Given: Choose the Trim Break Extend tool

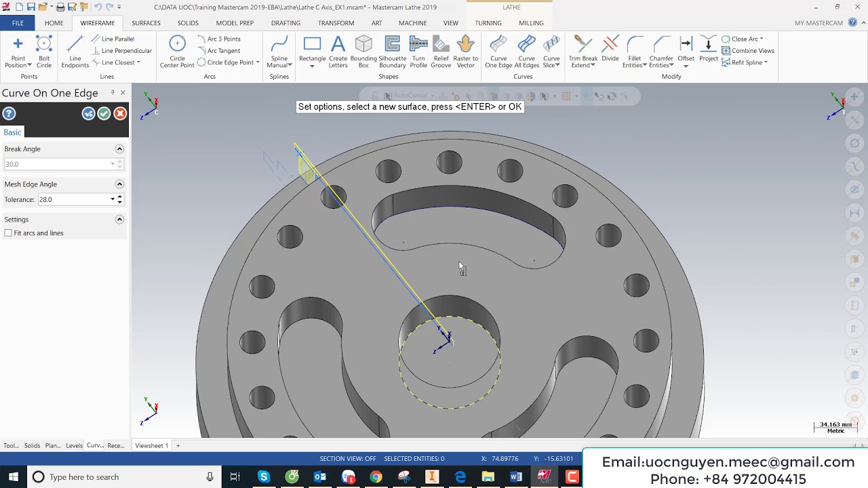Looking at the screenshot, I should [583, 52].
